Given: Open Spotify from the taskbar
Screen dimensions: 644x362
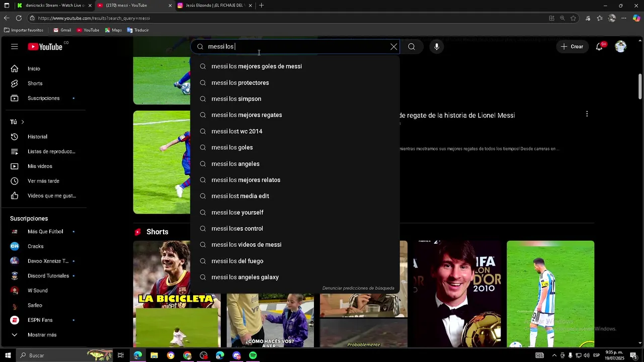Looking at the screenshot, I should coord(253,355).
